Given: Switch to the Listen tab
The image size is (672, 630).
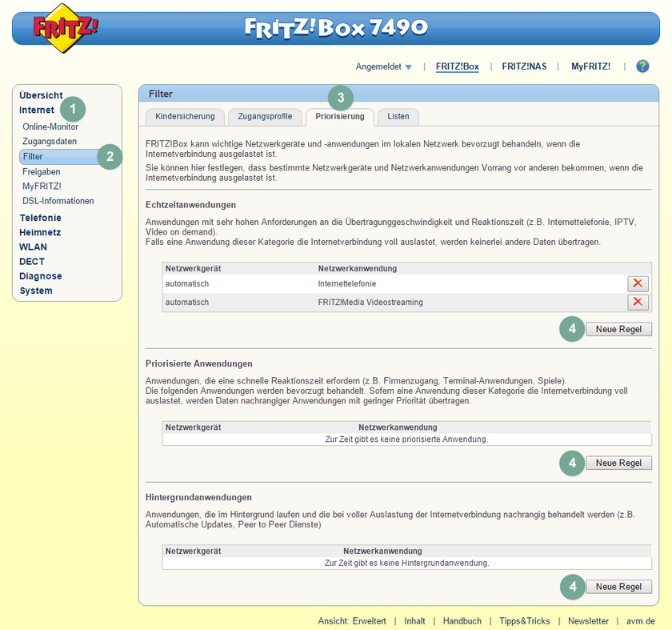Looking at the screenshot, I should pyautogui.click(x=398, y=116).
